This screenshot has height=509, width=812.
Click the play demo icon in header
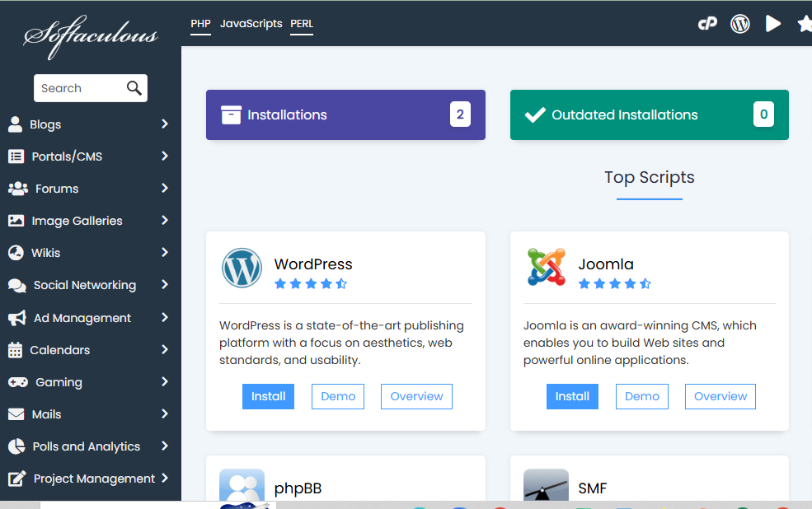tap(772, 24)
